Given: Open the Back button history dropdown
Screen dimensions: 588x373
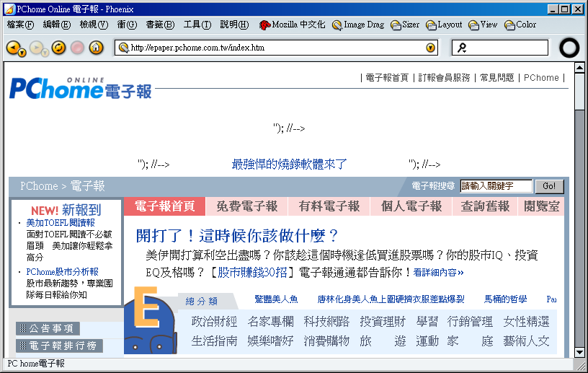Looking at the screenshot, I should [x=22, y=53].
